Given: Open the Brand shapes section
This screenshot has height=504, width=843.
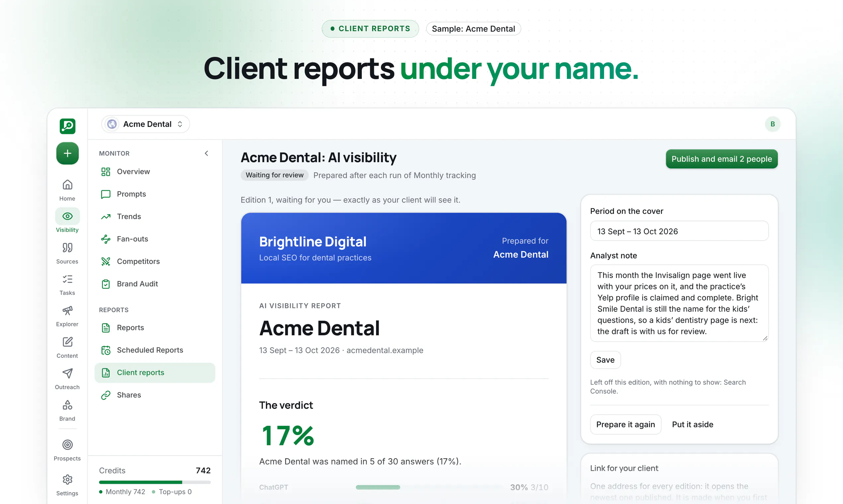Looking at the screenshot, I should [67, 410].
